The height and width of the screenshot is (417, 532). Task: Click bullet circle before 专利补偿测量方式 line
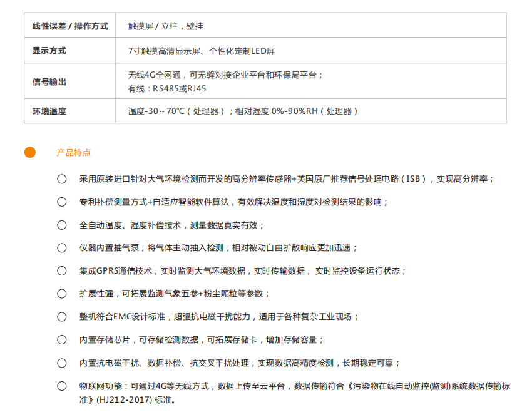tap(61, 202)
